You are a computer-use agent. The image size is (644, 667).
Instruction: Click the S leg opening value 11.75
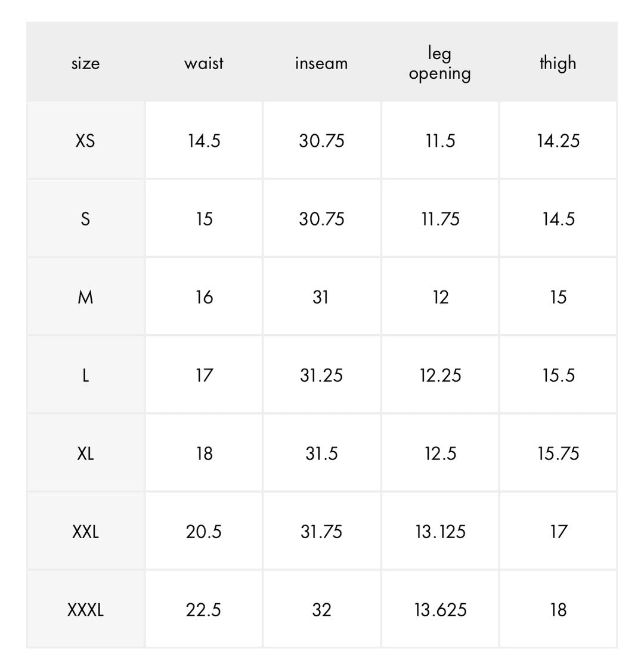(x=441, y=219)
